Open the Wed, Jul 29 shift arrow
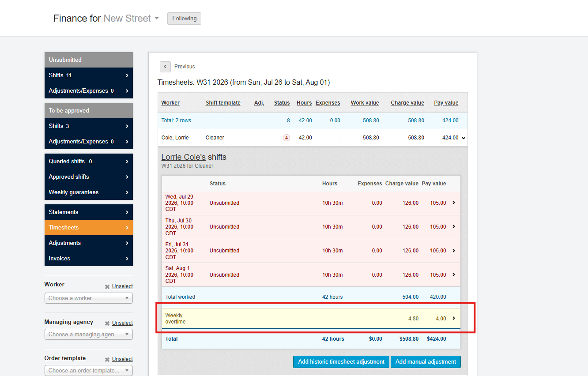The width and height of the screenshot is (588, 376). (x=454, y=203)
